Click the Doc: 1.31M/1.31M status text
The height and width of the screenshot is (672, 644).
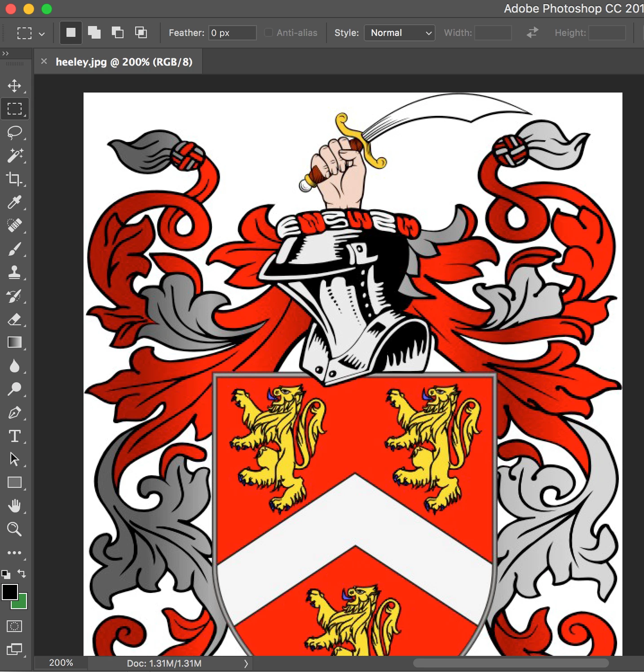[164, 663]
